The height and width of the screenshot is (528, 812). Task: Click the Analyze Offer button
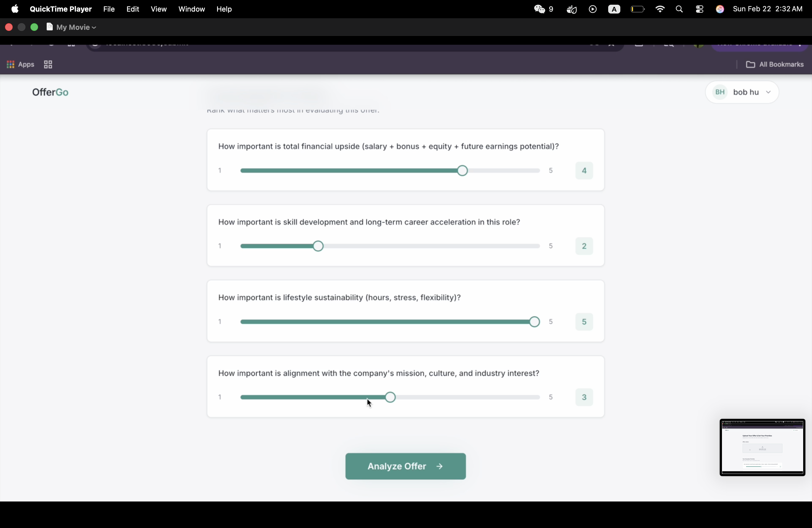pos(405,466)
